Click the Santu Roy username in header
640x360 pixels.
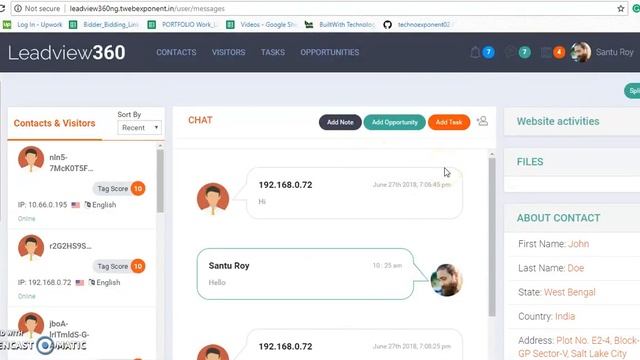[x=615, y=52]
